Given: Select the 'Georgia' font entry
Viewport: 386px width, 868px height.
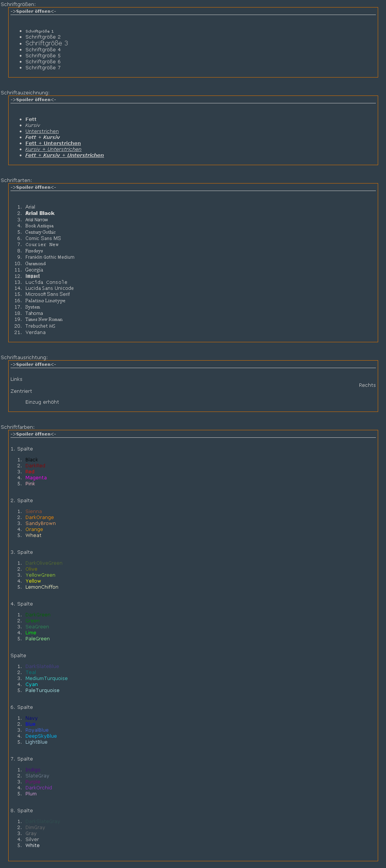Looking at the screenshot, I should point(34,270).
